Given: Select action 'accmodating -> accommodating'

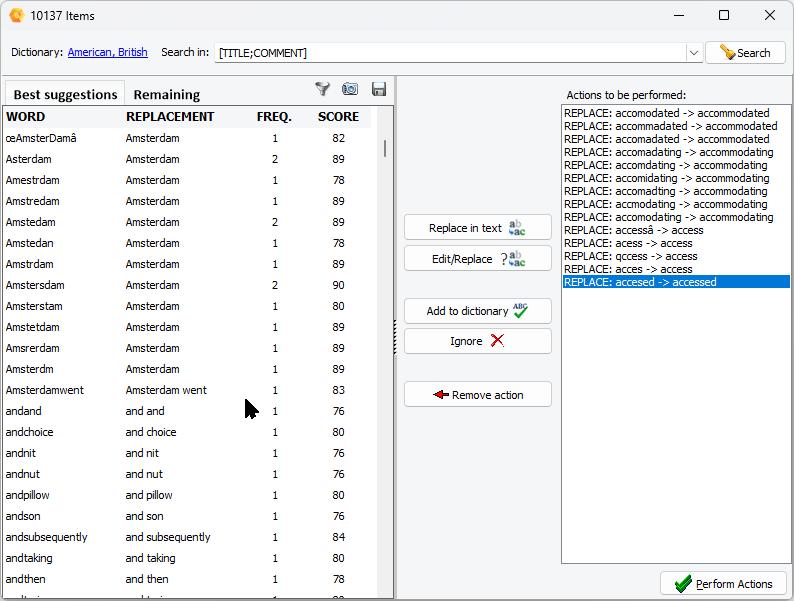Looking at the screenshot, I should pos(676,204).
